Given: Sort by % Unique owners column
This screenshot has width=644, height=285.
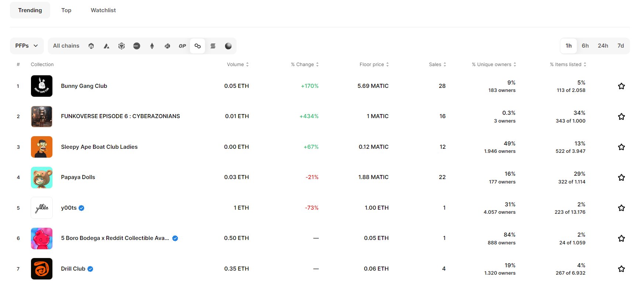Looking at the screenshot, I should [x=494, y=64].
